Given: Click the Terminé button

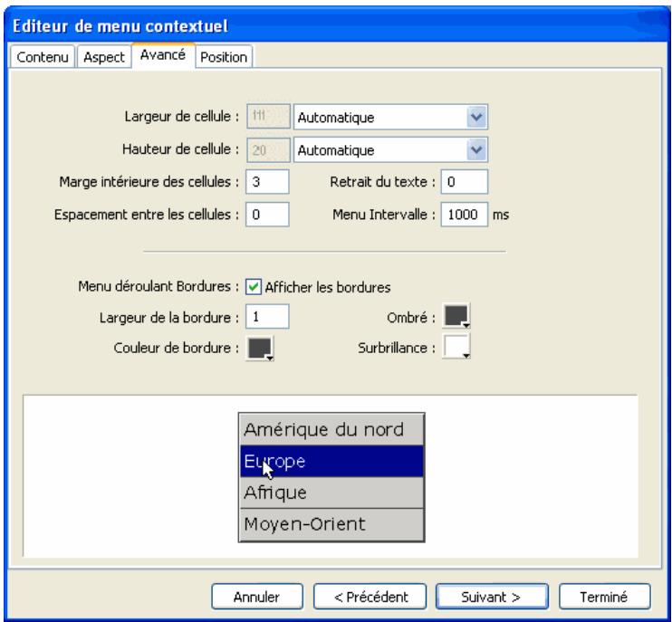Looking at the screenshot, I should (605, 597).
